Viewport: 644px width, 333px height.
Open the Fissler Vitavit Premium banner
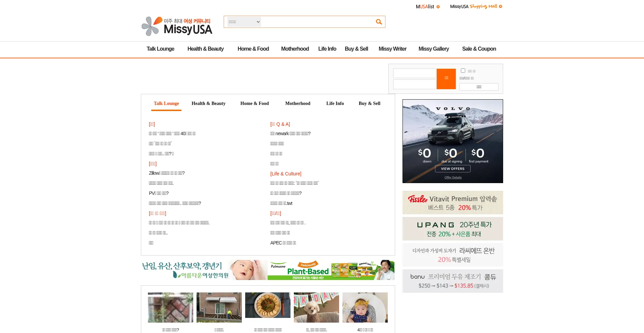click(452, 203)
